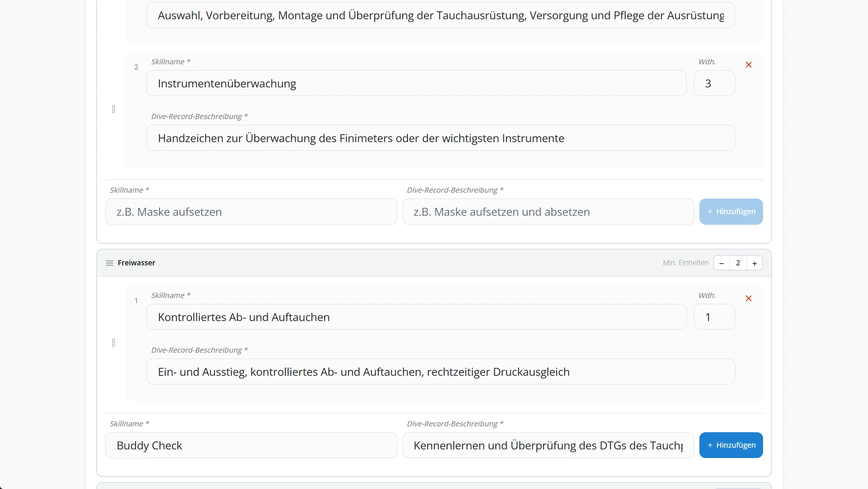Grab the drag handle of Kontrolliertes Ab- und Auftauchen skill
This screenshot has height=489, width=868.
pyautogui.click(x=114, y=343)
